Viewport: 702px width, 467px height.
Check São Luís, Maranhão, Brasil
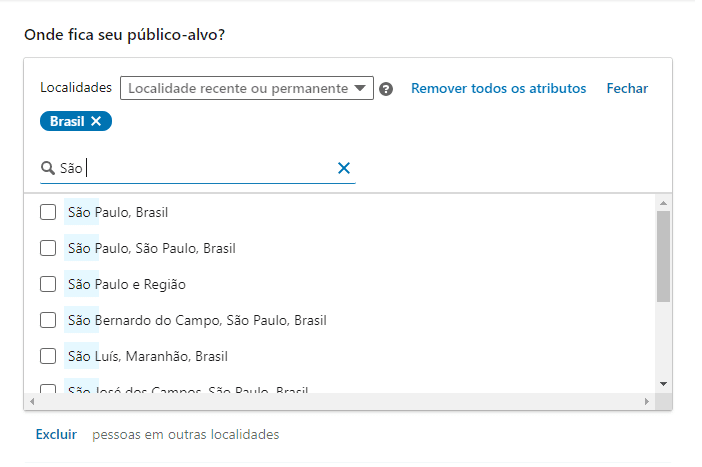point(48,356)
